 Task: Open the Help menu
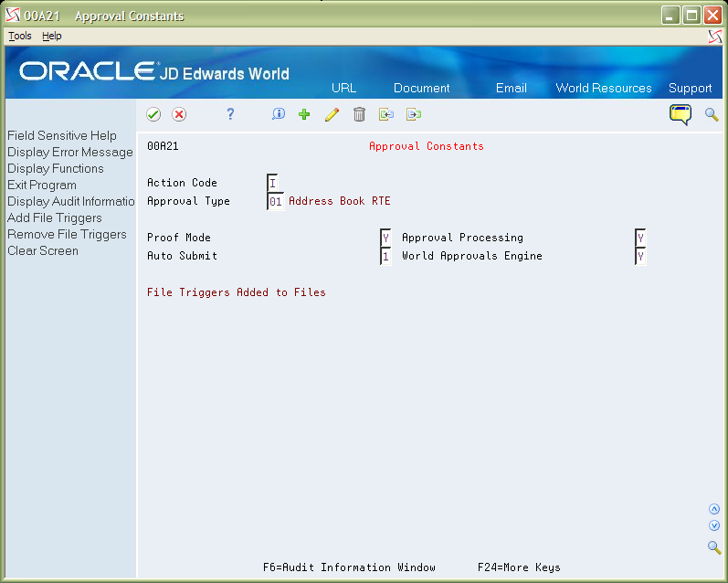pos(51,36)
